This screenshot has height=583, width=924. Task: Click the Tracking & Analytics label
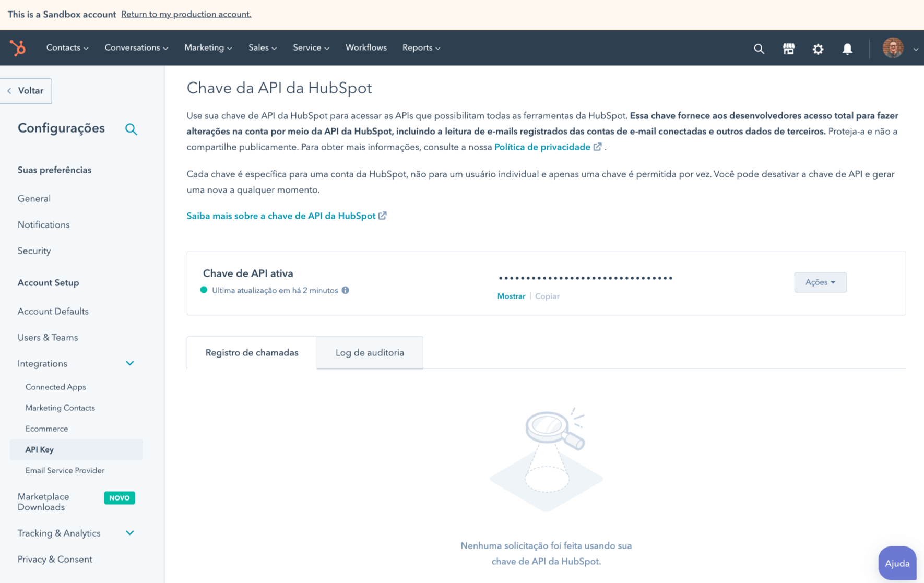coord(59,533)
